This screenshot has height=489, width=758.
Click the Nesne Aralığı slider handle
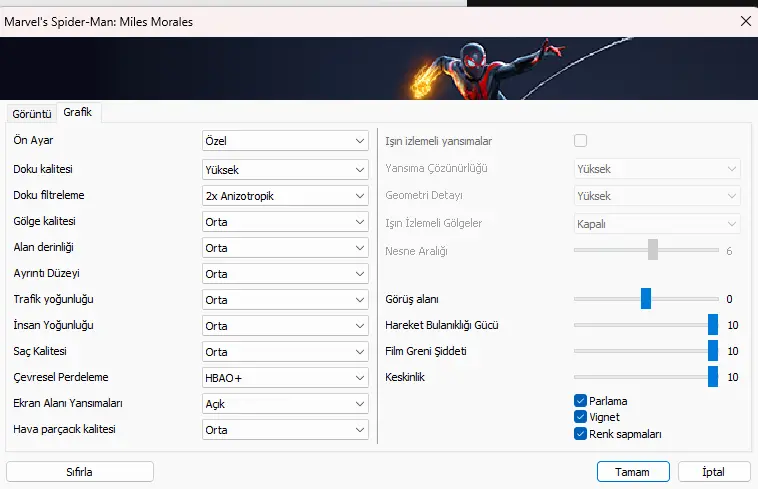point(653,250)
